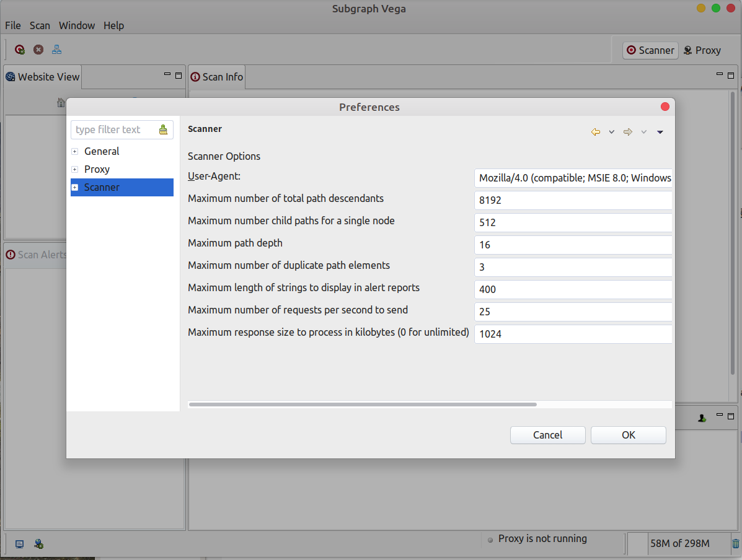Image resolution: width=742 pixels, height=560 pixels.
Task: Minimize the Scan Info panel
Action: [x=719, y=74]
